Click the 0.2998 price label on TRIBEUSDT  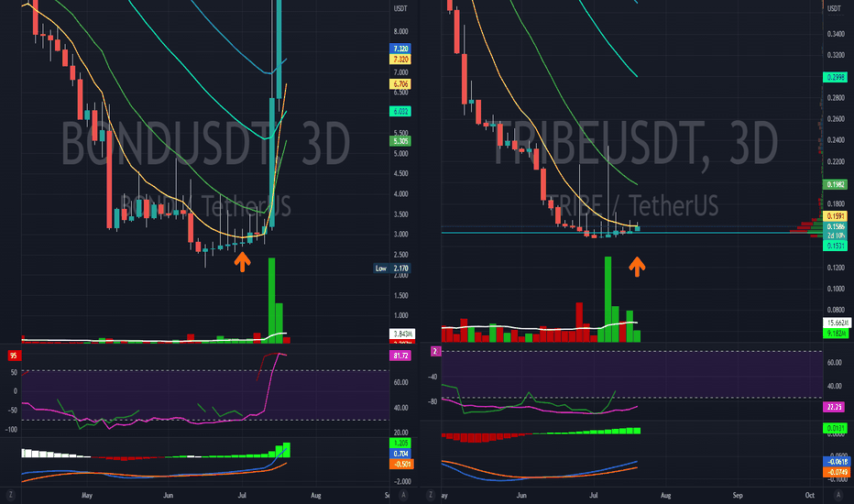(x=836, y=77)
